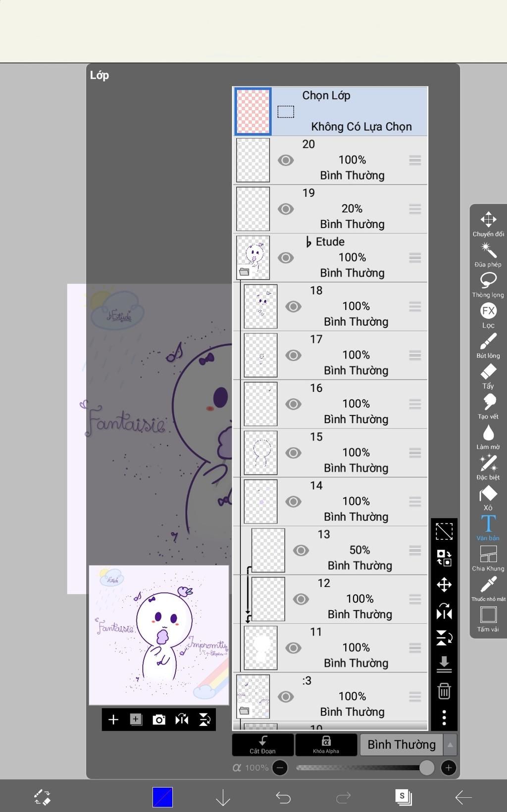Adjust the alpha opacity slider handle
This screenshot has width=507, height=812.
coord(426,767)
